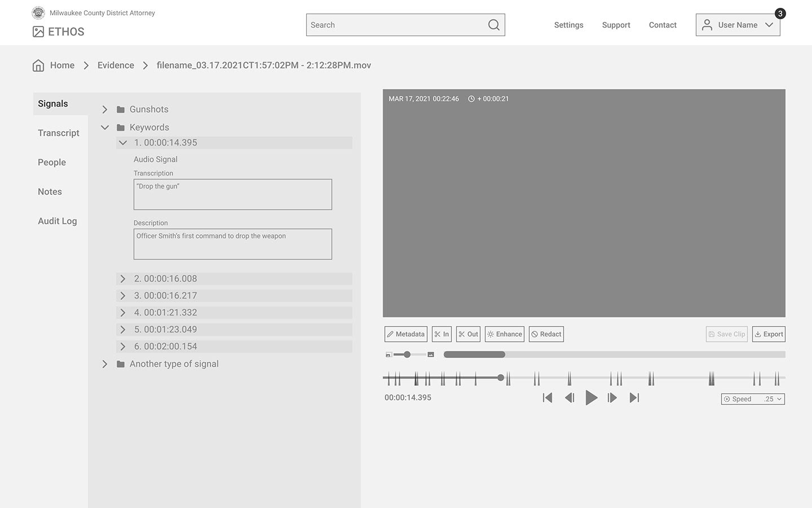Expand keyword 4 at 00:01:21.332
Screen dimensions: 812x508
tap(123, 313)
